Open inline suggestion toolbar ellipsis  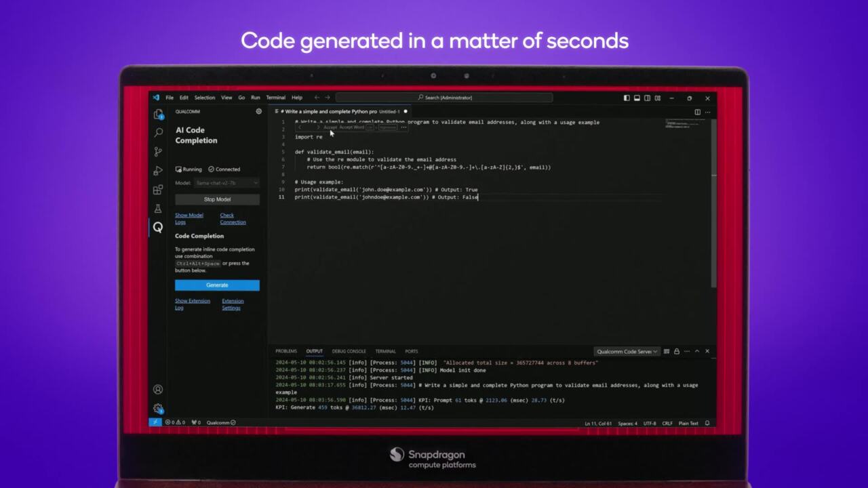[403, 127]
